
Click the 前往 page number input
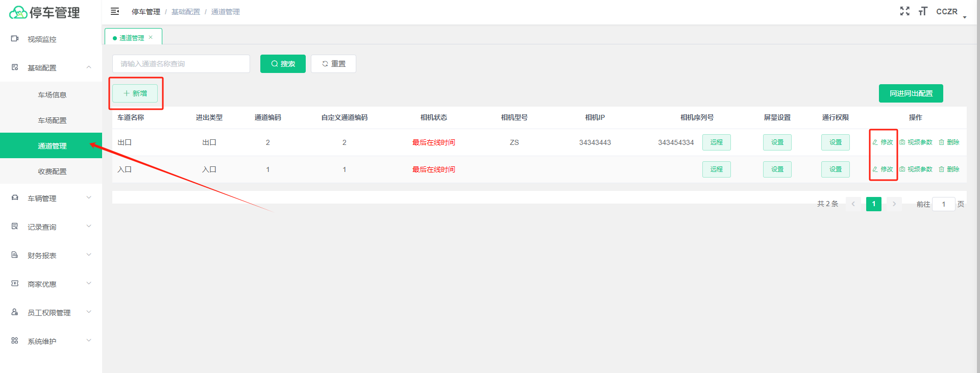coord(943,204)
